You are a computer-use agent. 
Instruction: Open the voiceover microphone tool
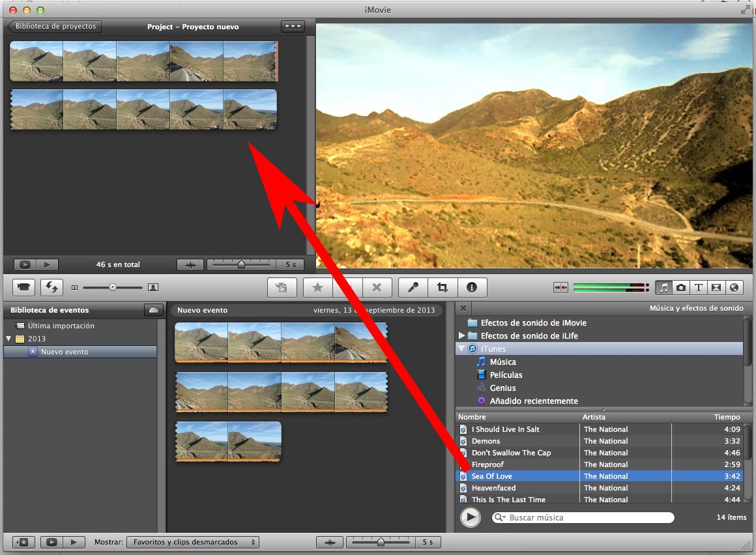(x=413, y=287)
